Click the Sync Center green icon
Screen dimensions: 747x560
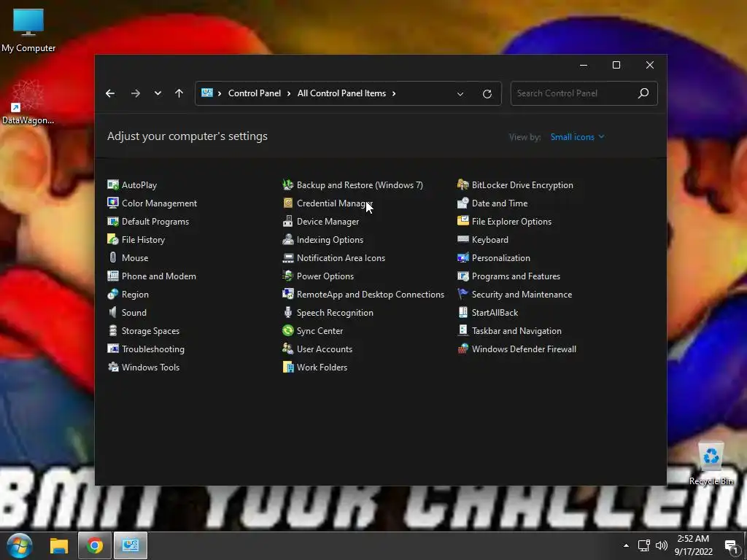287,330
